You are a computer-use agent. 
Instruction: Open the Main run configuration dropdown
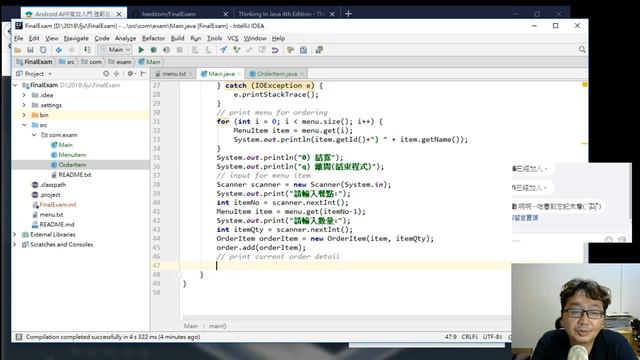(x=116, y=49)
